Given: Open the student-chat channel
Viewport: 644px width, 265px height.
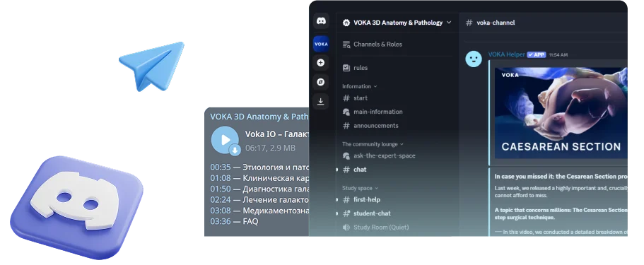Looking at the screenshot, I should (367, 213).
